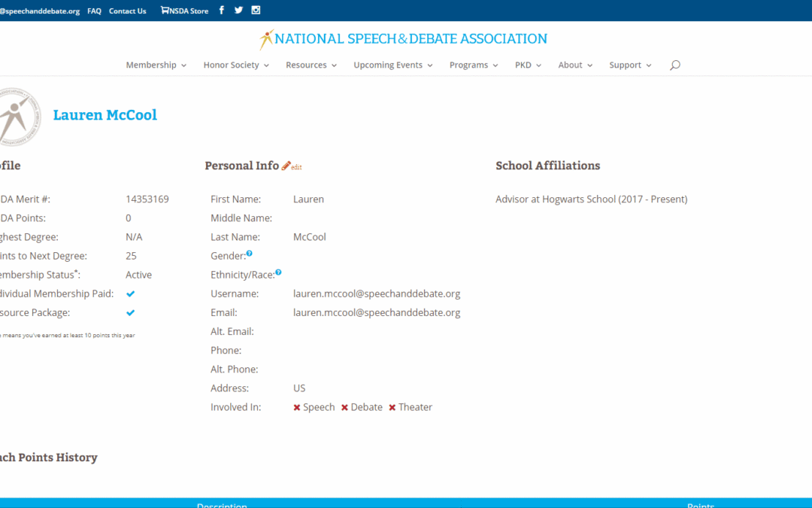This screenshot has height=508, width=812.
Task: Click the Merit number 14353169
Action: click(x=147, y=199)
